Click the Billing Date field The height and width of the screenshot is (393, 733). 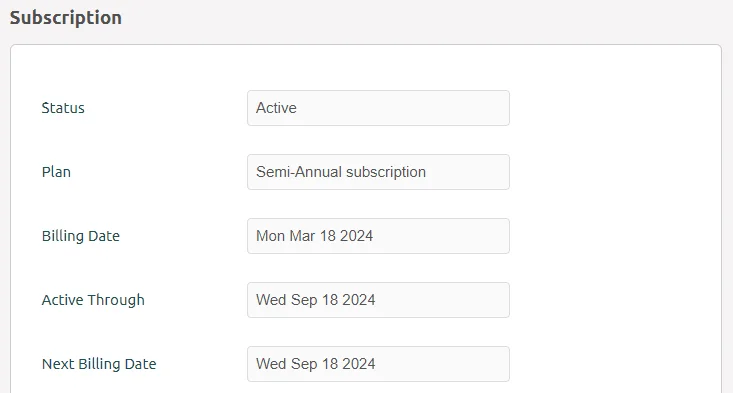(x=378, y=236)
